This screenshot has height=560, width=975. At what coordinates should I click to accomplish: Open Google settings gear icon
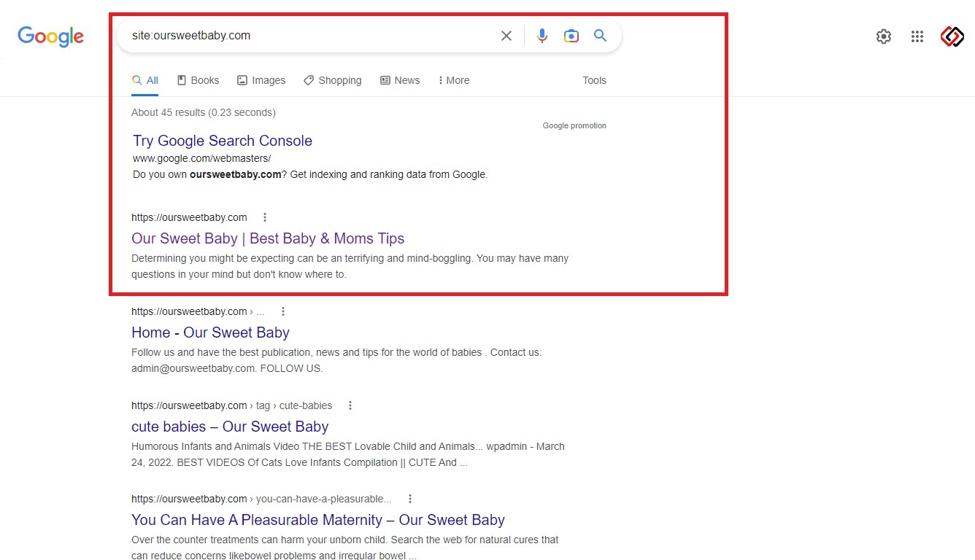pos(884,36)
